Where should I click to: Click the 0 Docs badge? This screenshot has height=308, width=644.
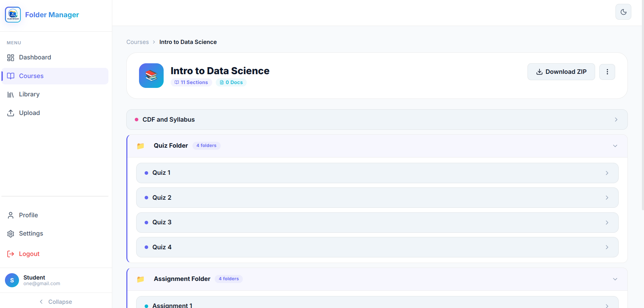pos(231,82)
